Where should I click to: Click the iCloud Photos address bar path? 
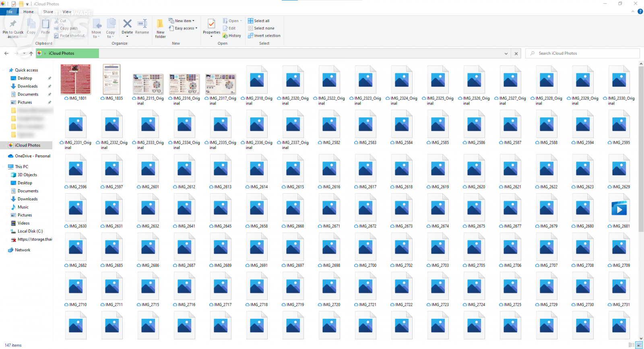point(62,53)
